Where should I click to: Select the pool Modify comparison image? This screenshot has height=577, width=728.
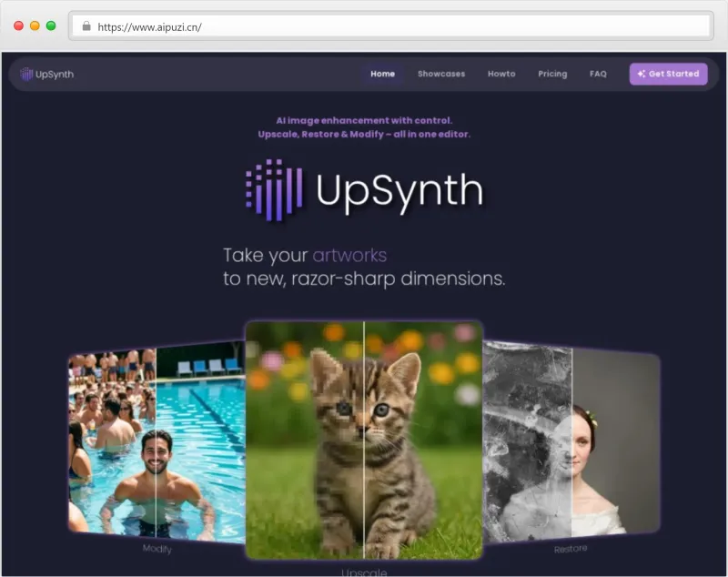pyautogui.click(x=157, y=443)
